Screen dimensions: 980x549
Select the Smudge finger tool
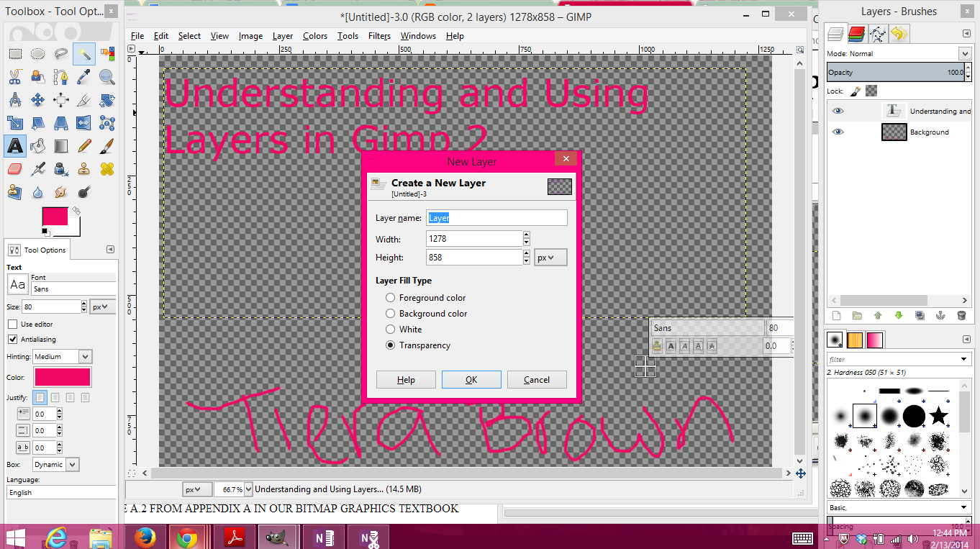[61, 192]
